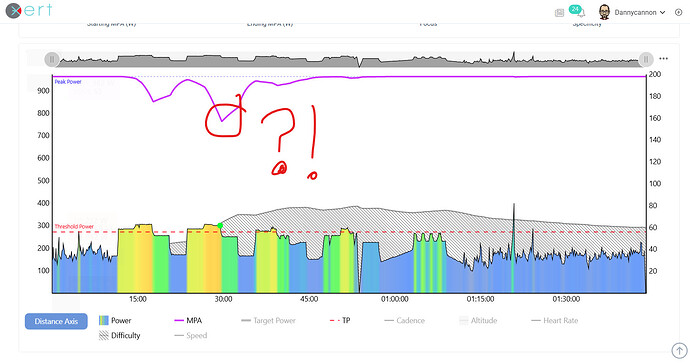Image resolution: width=690 pixels, height=364 pixels.
Task: Click the green marker on the power chart
Action: click(220, 225)
